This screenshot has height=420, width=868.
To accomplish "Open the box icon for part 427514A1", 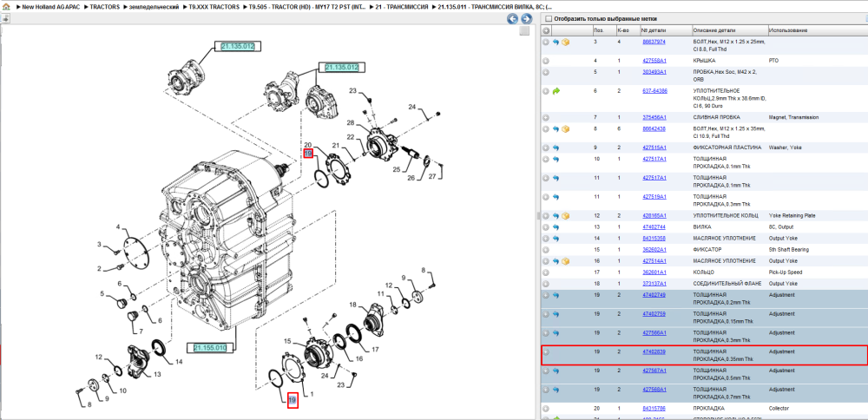I will click(565, 261).
